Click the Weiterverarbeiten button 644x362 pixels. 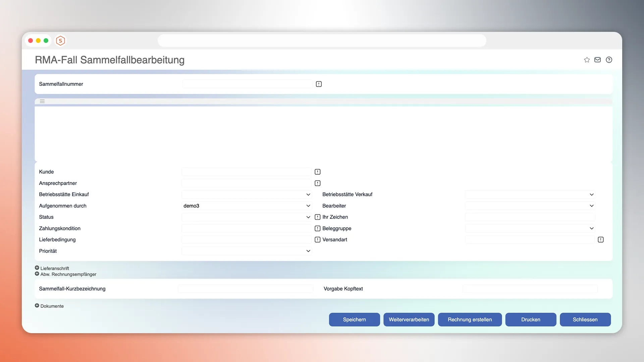coord(409,319)
